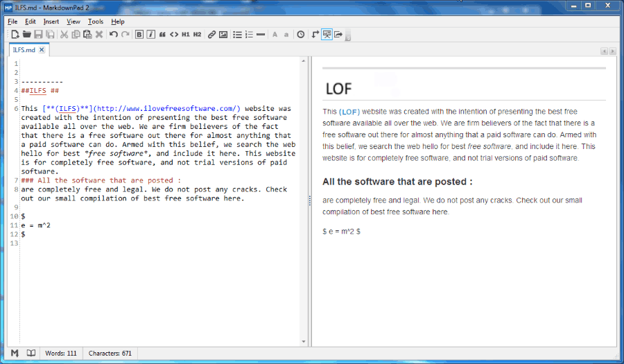
Task: Insert a code block
Action: click(x=174, y=35)
